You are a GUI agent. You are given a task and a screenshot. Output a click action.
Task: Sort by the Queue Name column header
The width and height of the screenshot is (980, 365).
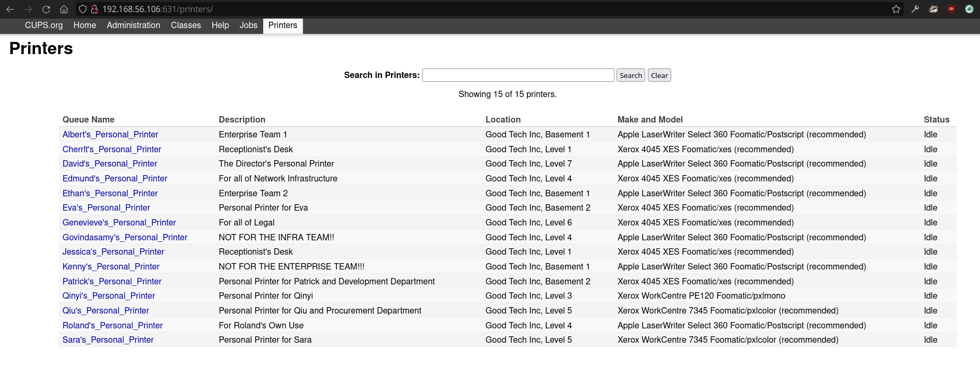(x=89, y=120)
